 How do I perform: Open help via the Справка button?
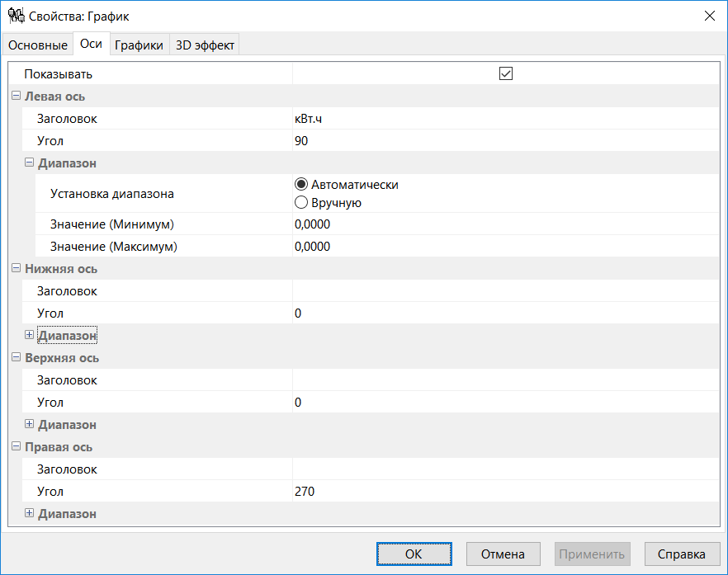[681, 554]
